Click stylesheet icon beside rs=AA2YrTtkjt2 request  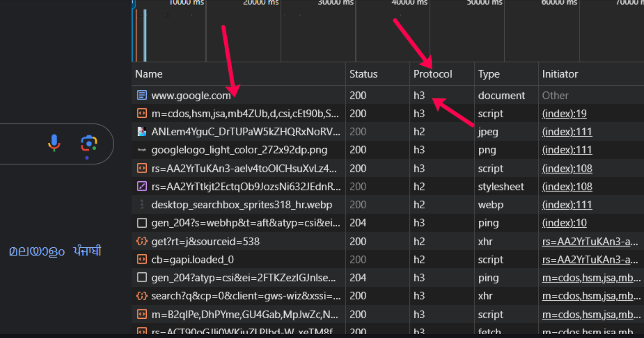[142, 186]
